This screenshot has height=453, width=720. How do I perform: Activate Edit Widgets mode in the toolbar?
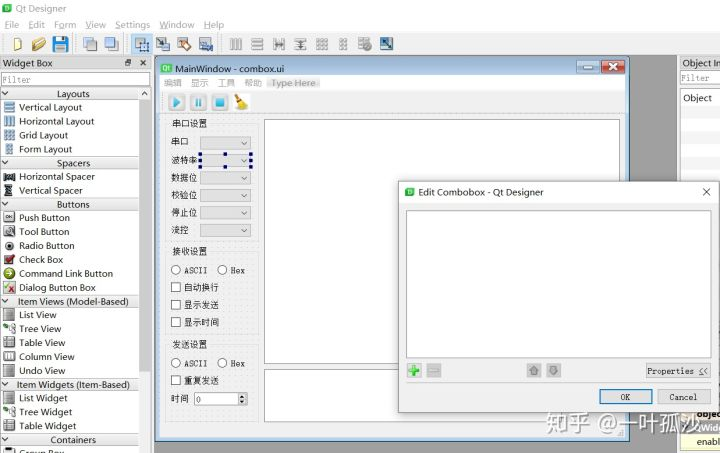coord(141,44)
